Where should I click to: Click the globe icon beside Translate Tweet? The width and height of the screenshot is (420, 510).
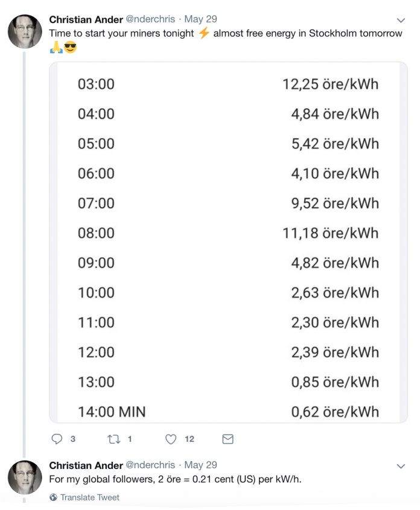point(54,497)
